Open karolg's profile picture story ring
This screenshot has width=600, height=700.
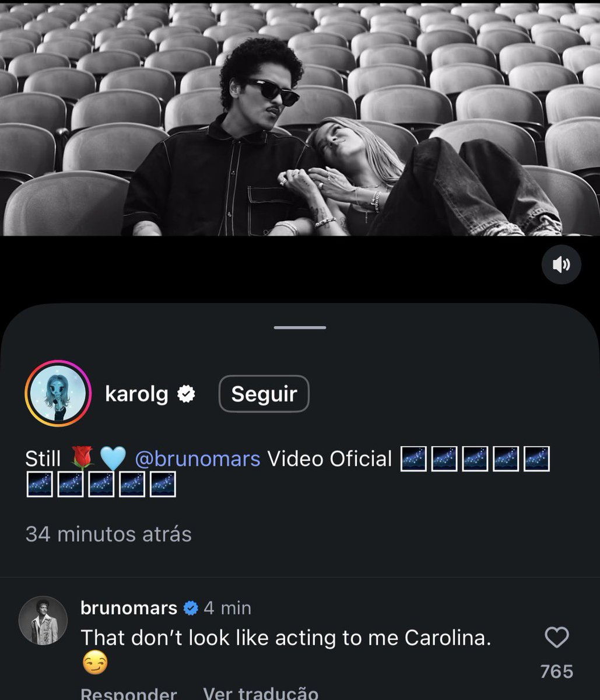pyautogui.click(x=58, y=394)
